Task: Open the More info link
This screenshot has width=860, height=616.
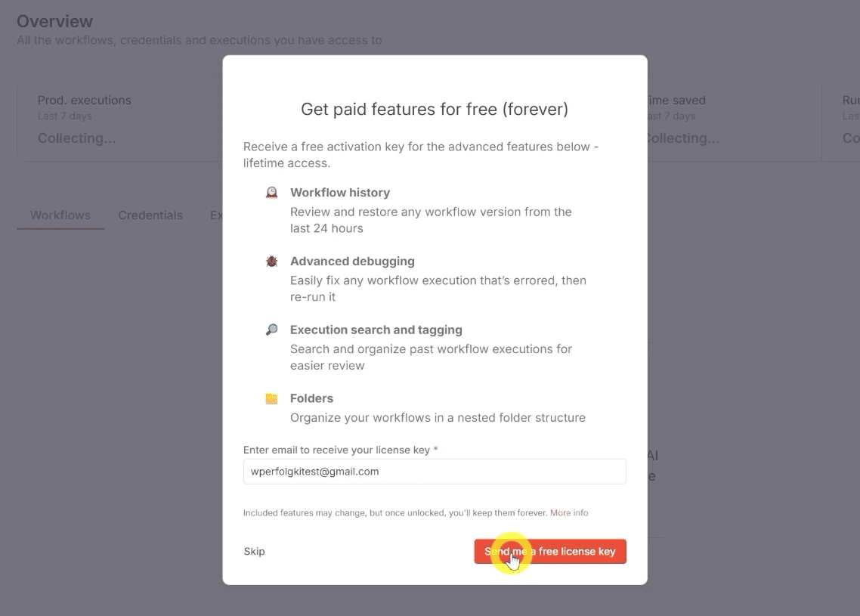Action: (568, 512)
